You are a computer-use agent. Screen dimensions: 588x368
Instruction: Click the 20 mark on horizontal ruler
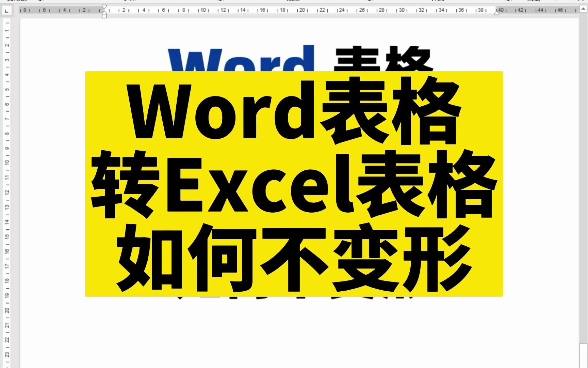[302, 10]
